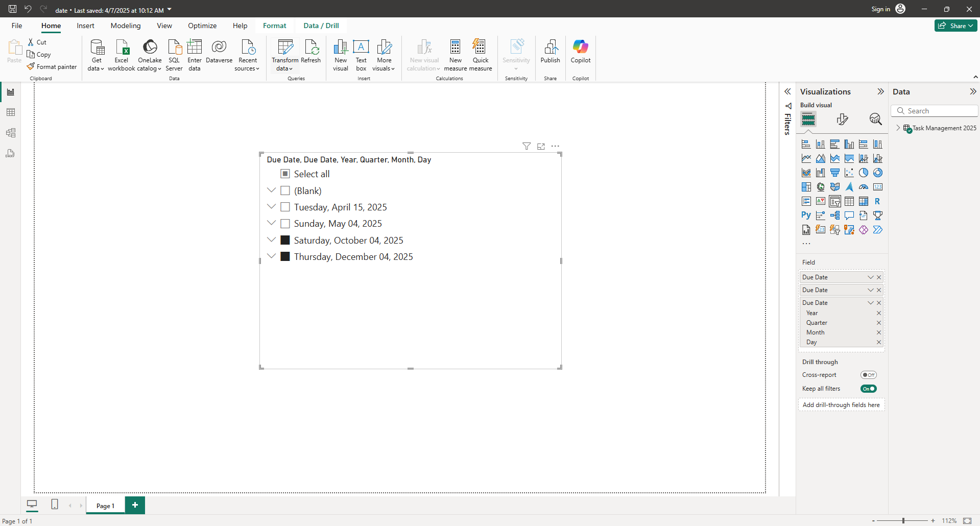Click the zoom slider in status bar
This screenshot has width=980, height=526.
[903, 521]
